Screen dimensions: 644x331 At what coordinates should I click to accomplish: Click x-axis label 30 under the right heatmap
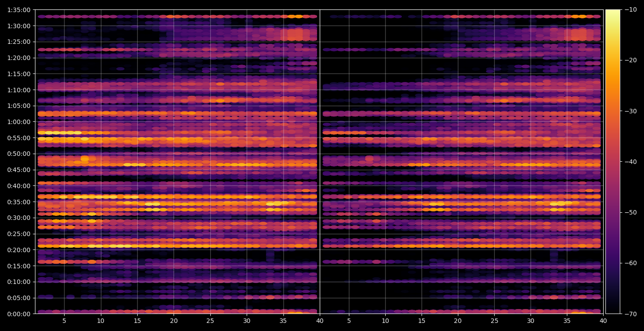click(x=531, y=321)
